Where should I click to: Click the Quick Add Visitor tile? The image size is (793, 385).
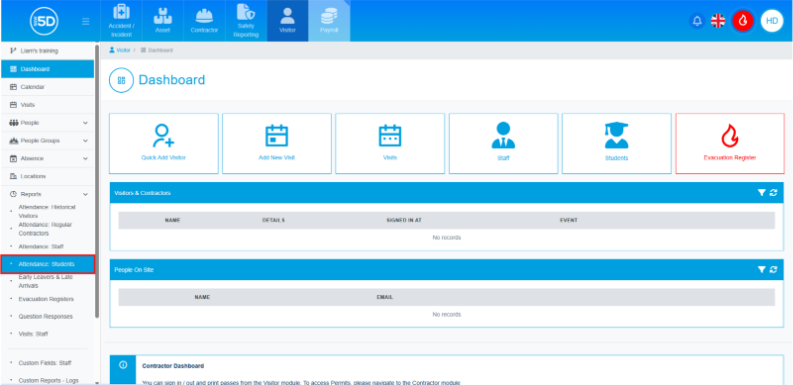coord(164,144)
